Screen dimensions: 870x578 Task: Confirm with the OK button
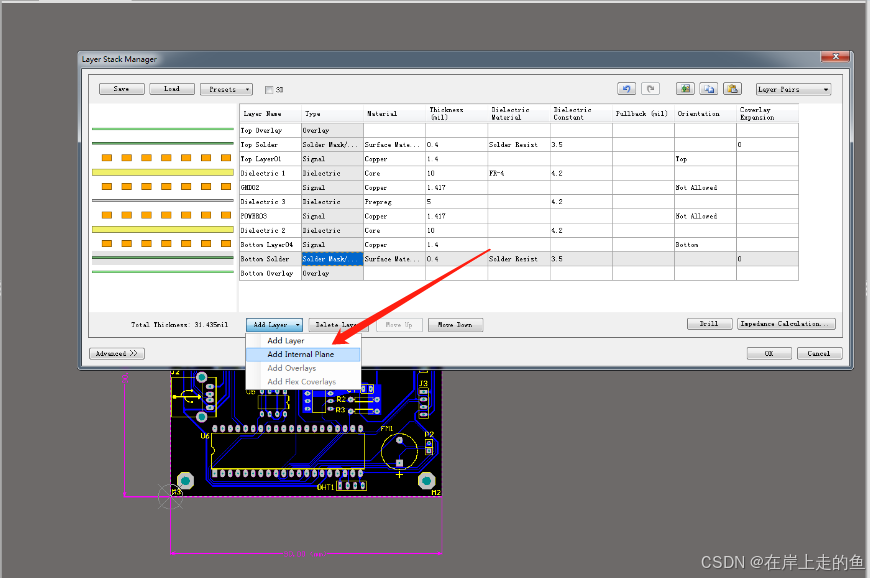(769, 353)
